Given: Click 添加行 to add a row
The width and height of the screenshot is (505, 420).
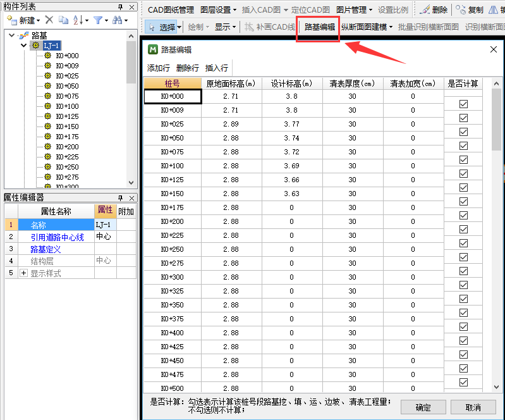Looking at the screenshot, I should pos(159,68).
